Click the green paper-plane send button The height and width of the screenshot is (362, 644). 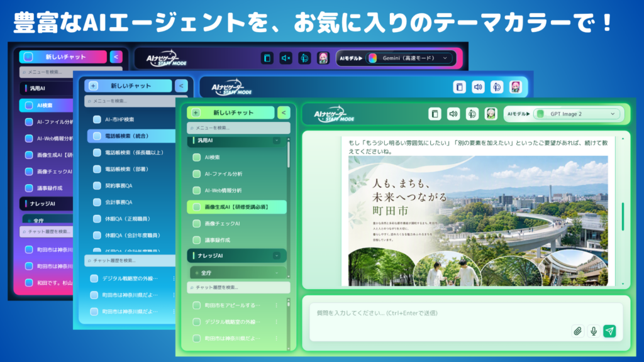tap(610, 331)
